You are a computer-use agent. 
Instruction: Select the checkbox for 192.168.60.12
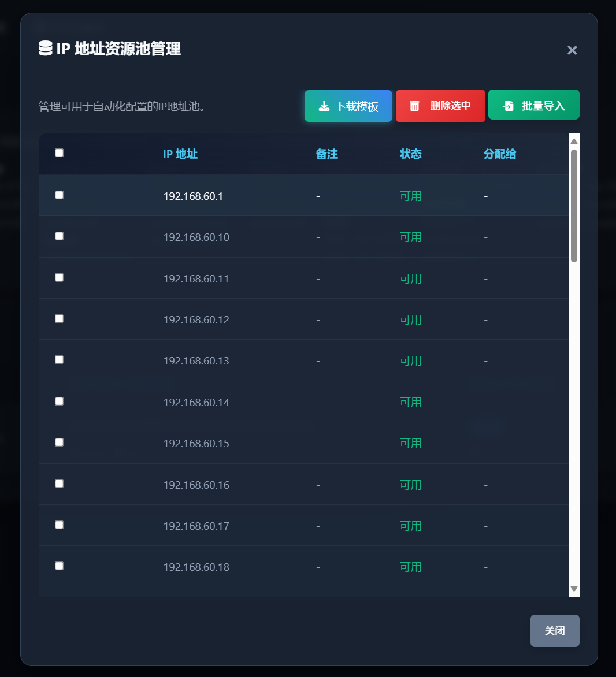(x=59, y=319)
